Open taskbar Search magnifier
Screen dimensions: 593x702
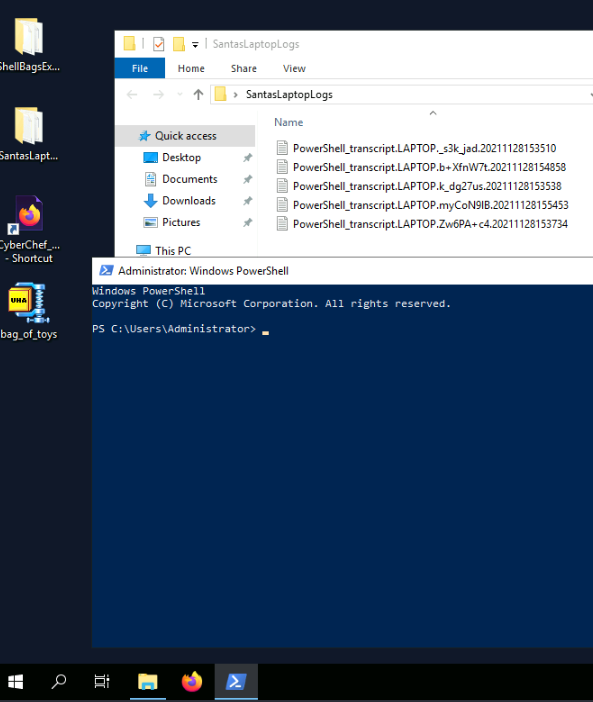pyautogui.click(x=59, y=682)
